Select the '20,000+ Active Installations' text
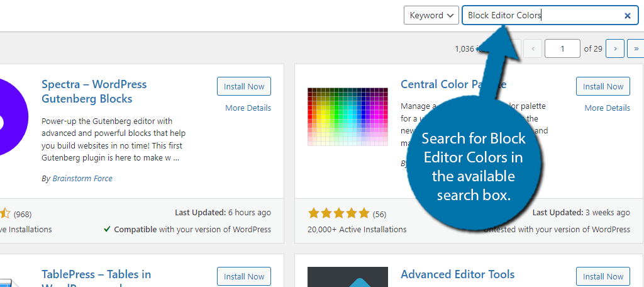This screenshot has width=644, height=287. (x=357, y=229)
